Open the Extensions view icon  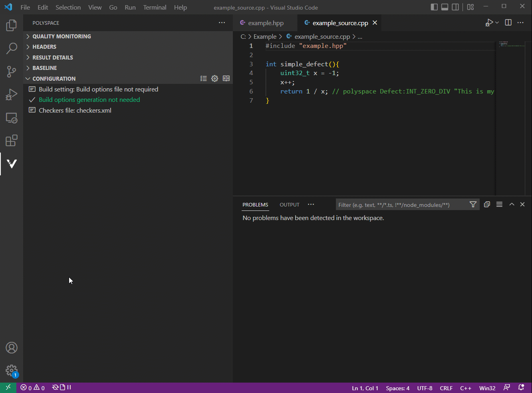(12, 141)
